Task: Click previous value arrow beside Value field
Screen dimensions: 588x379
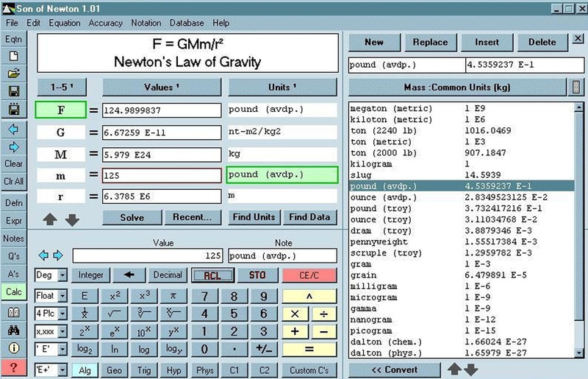Action: (x=43, y=255)
